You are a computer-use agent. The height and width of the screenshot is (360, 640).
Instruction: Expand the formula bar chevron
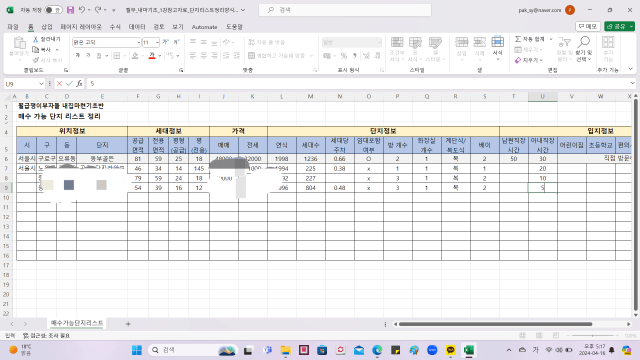pyautogui.click(x=632, y=83)
